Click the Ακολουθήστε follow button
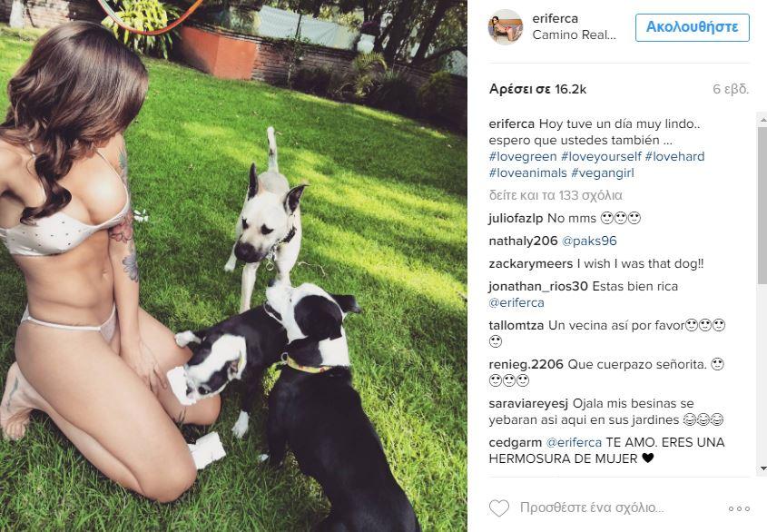 693,27
